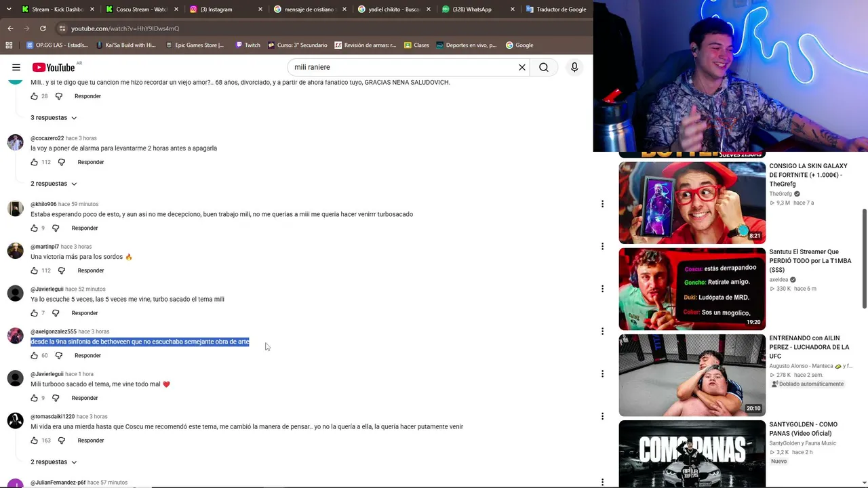Clear the search box with the X
This screenshot has height=488, width=868.
tap(522, 67)
